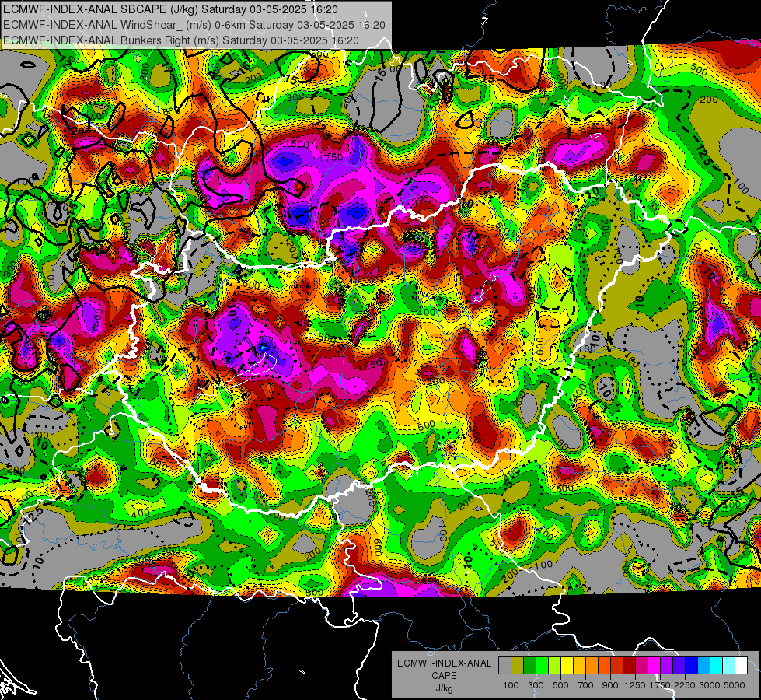Click the olive swatch in the CAPE legend
761x700 pixels.
click(x=518, y=666)
